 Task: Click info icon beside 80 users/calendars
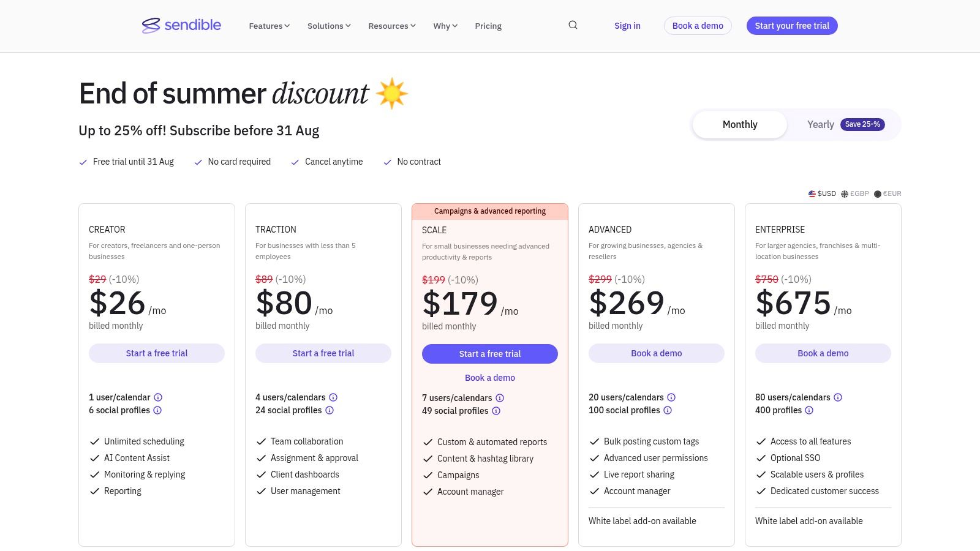point(838,397)
